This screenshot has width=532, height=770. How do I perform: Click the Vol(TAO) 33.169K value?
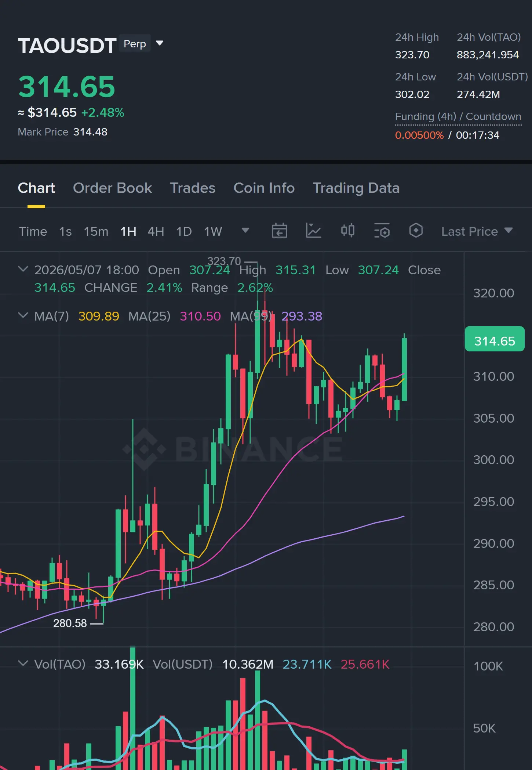119,664
